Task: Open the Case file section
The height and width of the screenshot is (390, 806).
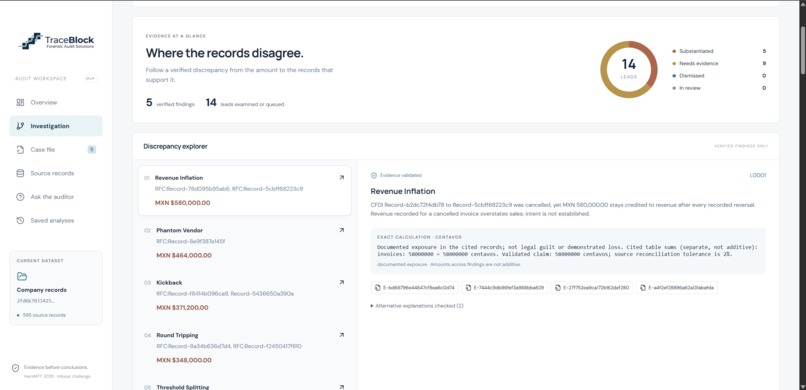Action: pos(56,150)
